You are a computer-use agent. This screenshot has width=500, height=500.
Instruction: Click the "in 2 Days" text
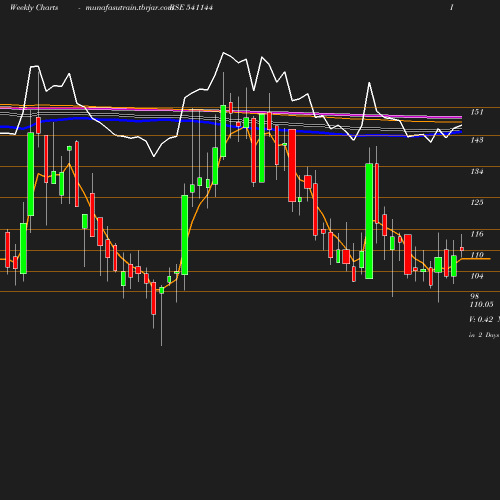pos(484,335)
